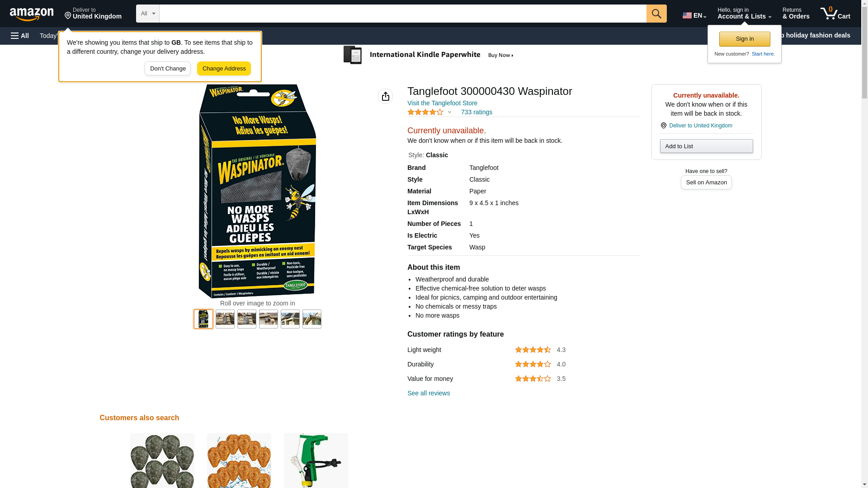
Task: Click the Don't Change button
Action: tap(168, 69)
